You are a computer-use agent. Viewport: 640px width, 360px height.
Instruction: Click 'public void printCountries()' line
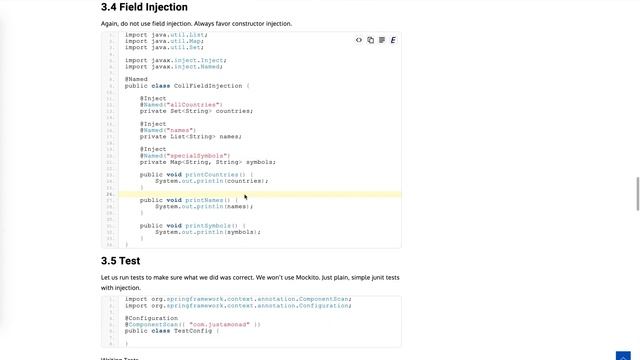tap(196, 175)
